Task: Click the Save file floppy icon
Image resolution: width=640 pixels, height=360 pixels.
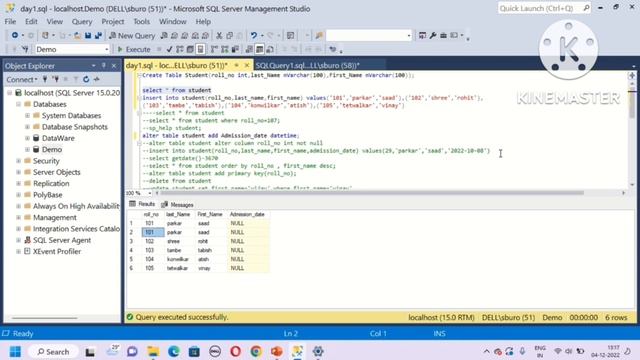Action: click(88, 36)
